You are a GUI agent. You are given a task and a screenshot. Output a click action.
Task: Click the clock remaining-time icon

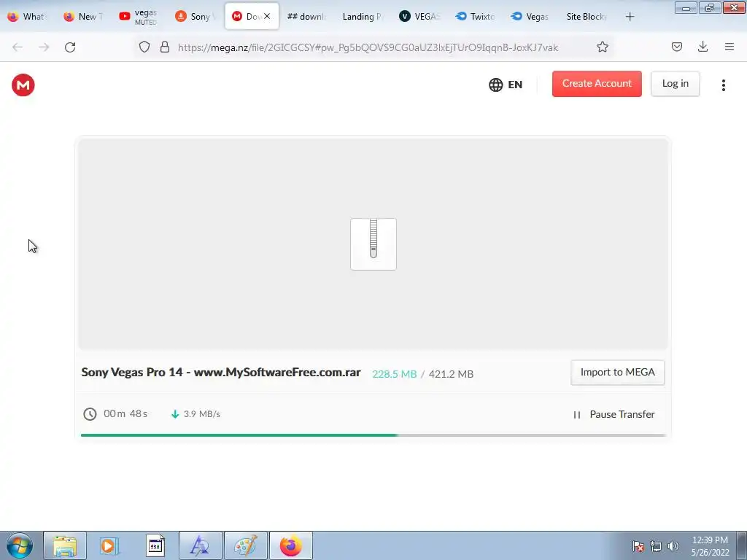tap(90, 414)
